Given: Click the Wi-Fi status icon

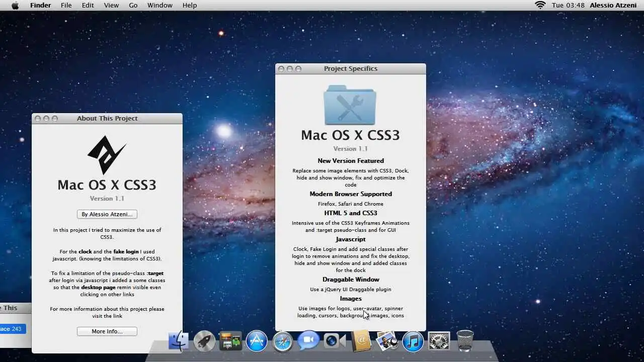Looking at the screenshot, I should (x=540, y=5).
